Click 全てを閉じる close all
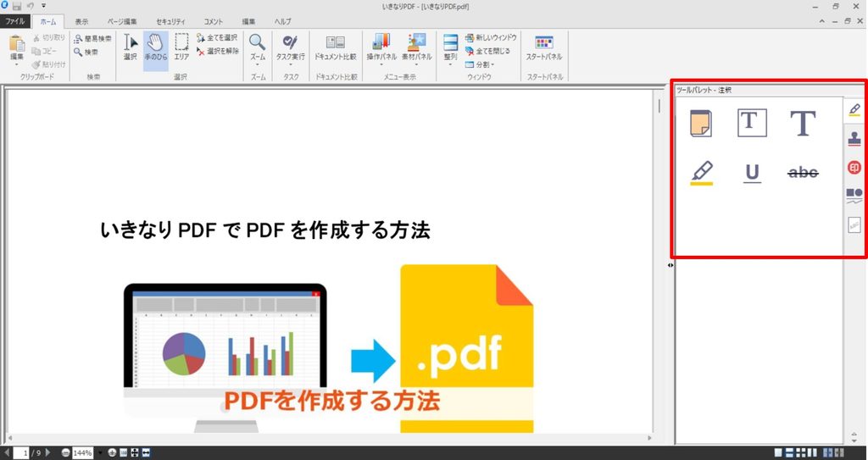The height and width of the screenshot is (460, 868). click(x=487, y=51)
